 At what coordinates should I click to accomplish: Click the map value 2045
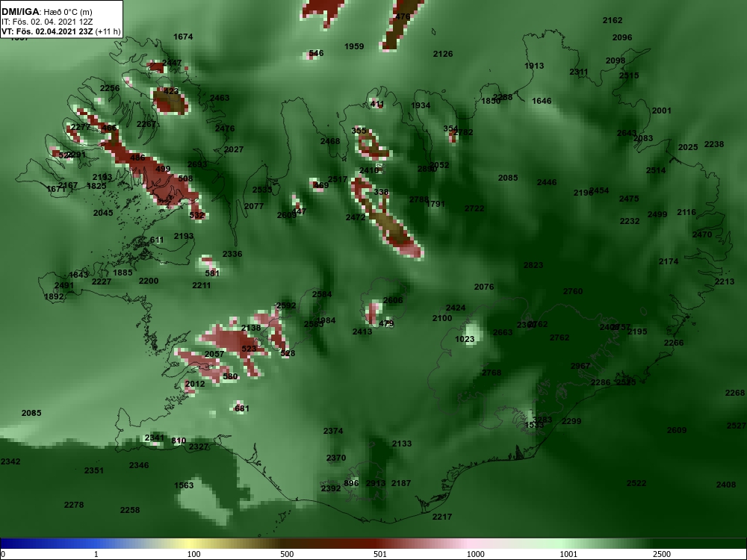pyautogui.click(x=103, y=213)
